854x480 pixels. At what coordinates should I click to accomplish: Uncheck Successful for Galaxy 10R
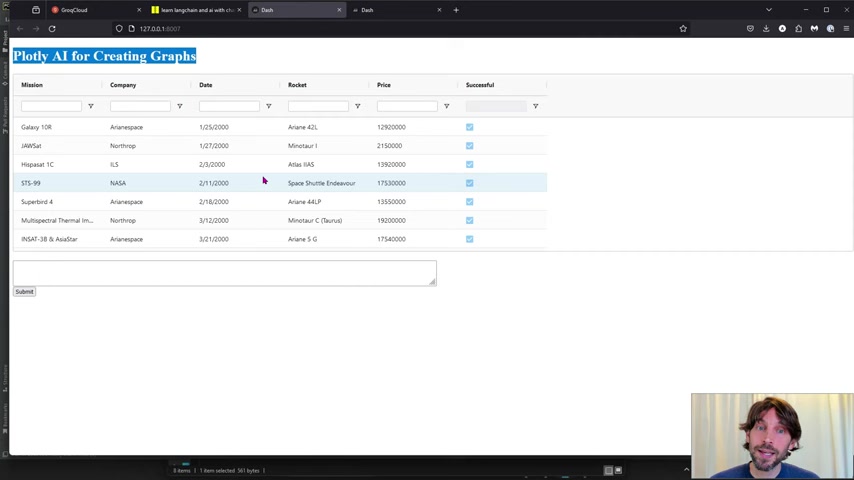pos(469,127)
